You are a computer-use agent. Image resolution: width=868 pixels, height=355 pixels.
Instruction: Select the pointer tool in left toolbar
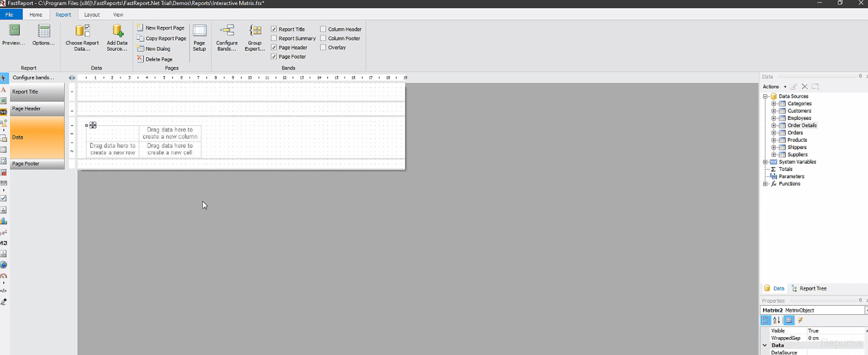click(x=4, y=78)
